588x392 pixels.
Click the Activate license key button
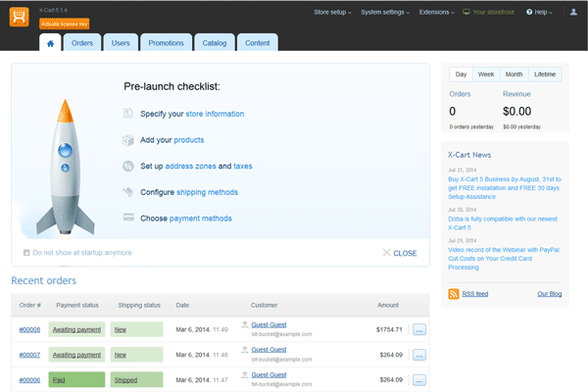(x=65, y=23)
